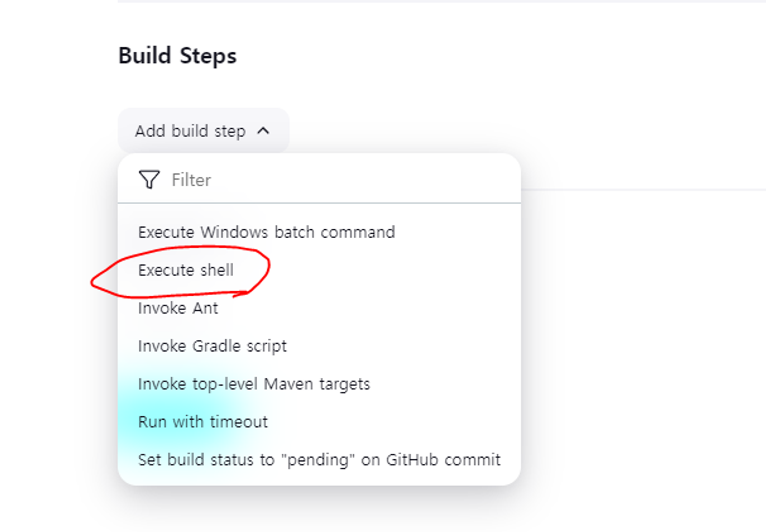Focus the Filter text field
The image size is (766, 532).
319,180
